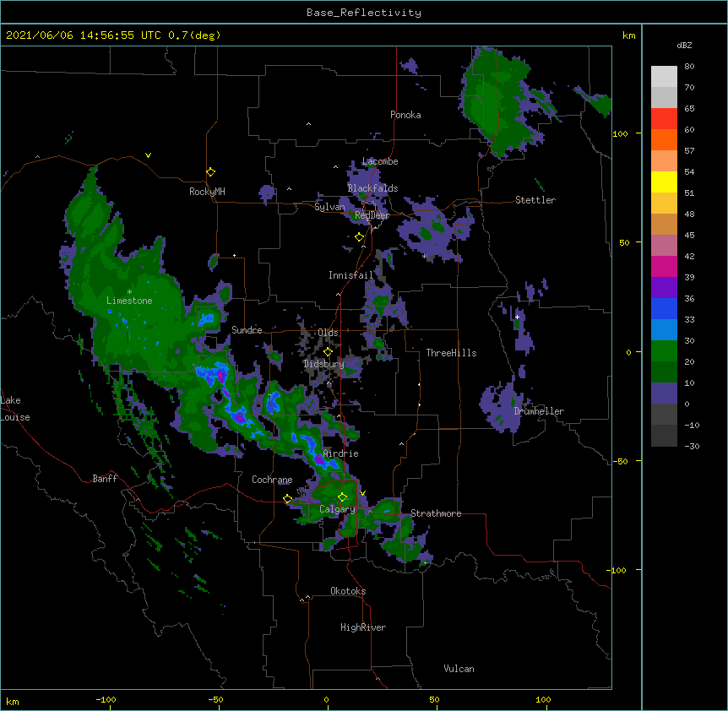
Task: Select the blue 36 dBZ legend swatch
Action: tap(664, 308)
